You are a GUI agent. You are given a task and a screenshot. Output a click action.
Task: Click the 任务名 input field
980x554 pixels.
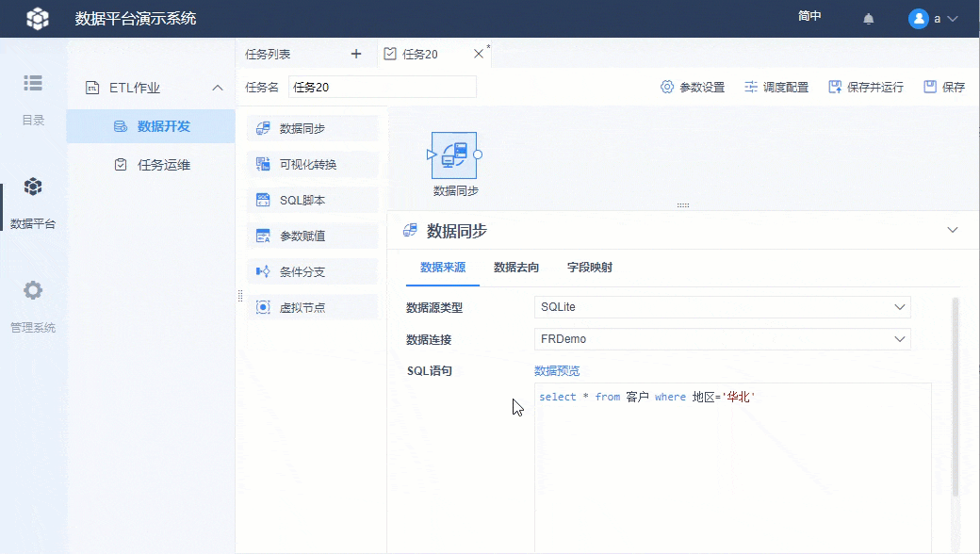pos(383,88)
